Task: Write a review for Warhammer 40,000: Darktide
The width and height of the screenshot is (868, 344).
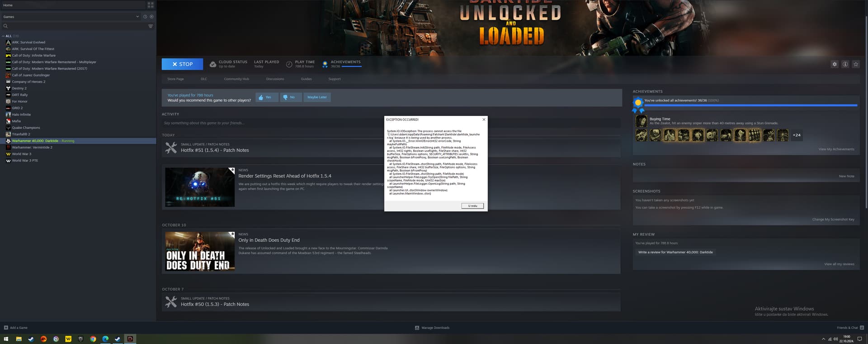Action: [675, 252]
